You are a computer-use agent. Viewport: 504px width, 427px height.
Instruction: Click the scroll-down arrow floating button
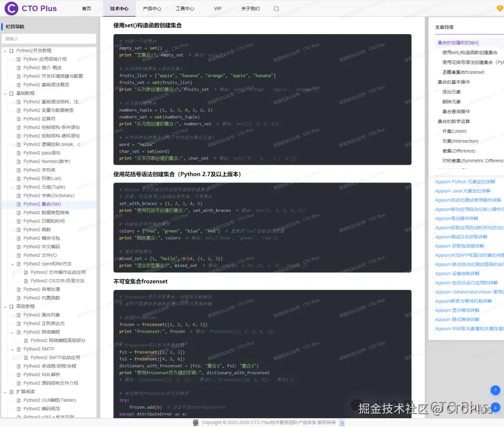click(x=495, y=407)
